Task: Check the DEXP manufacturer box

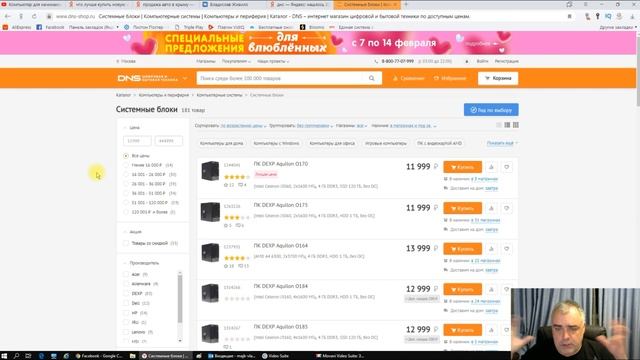Action: [x=126, y=293]
